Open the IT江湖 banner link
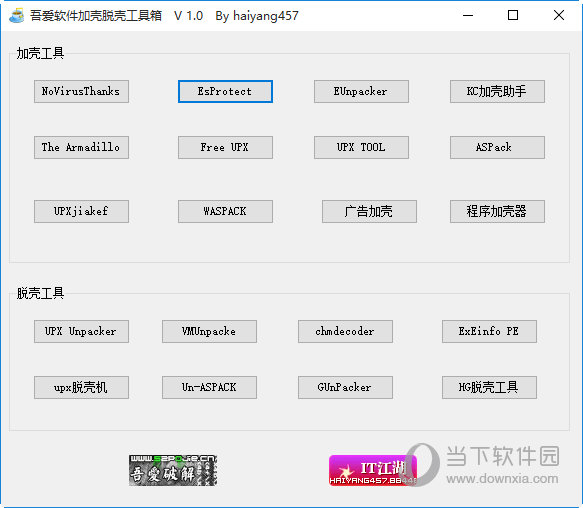The width and height of the screenshot is (583, 508). pos(373,470)
